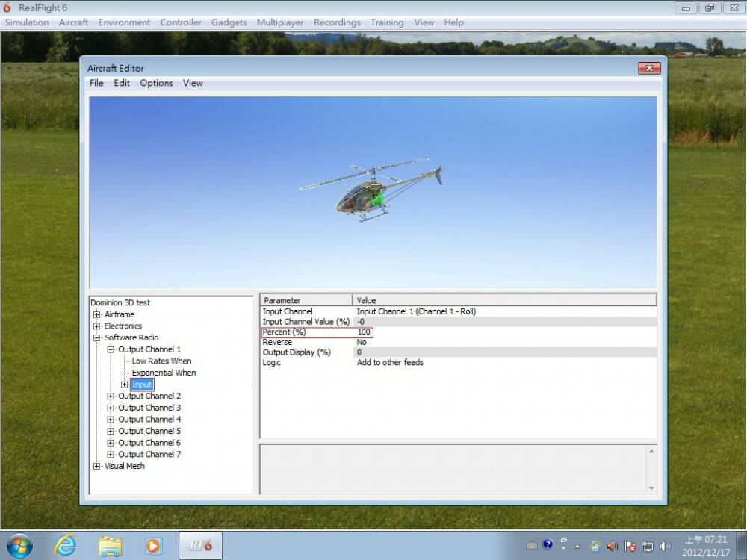Click the Parameter column header

[x=306, y=300]
